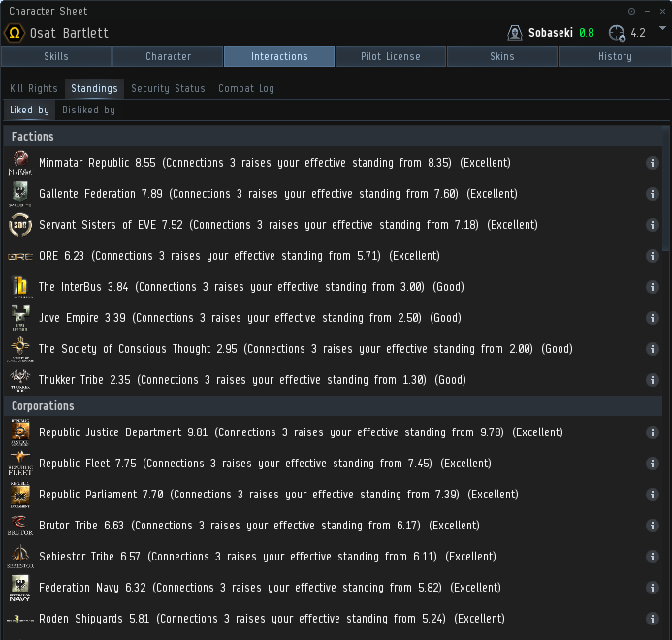
Task: Expand the header dropdown arrow
Action: [x=662, y=28]
